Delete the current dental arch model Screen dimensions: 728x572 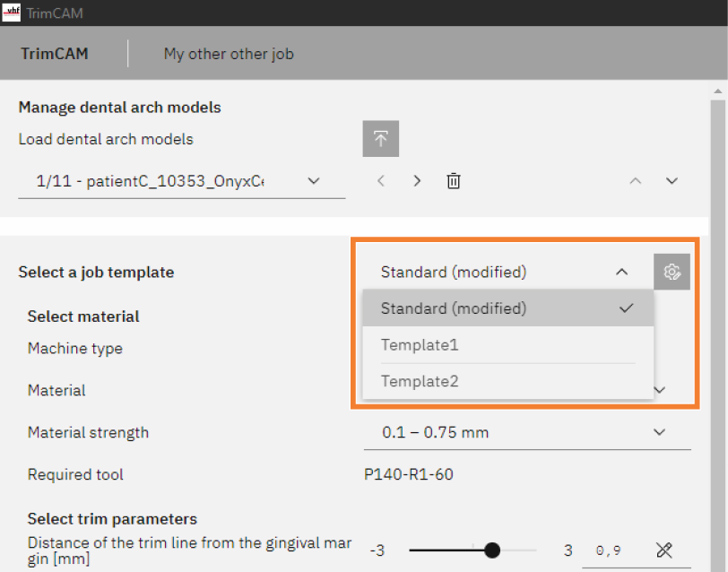(x=454, y=181)
